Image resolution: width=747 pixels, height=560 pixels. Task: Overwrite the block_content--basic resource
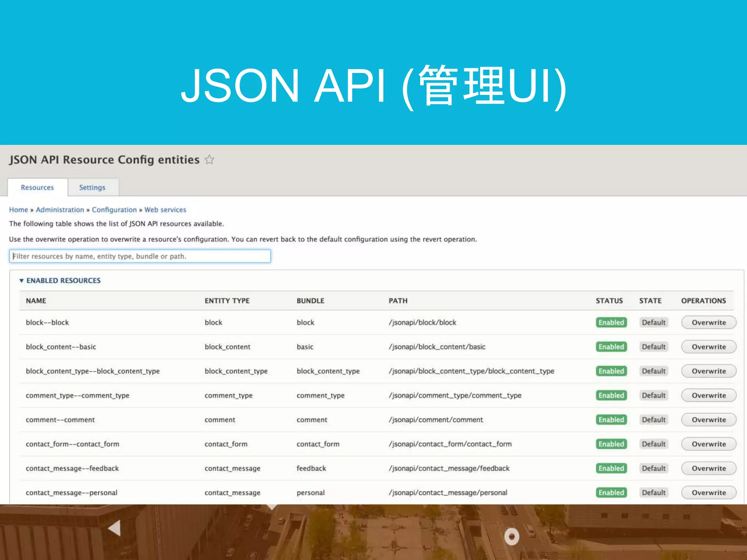click(709, 347)
